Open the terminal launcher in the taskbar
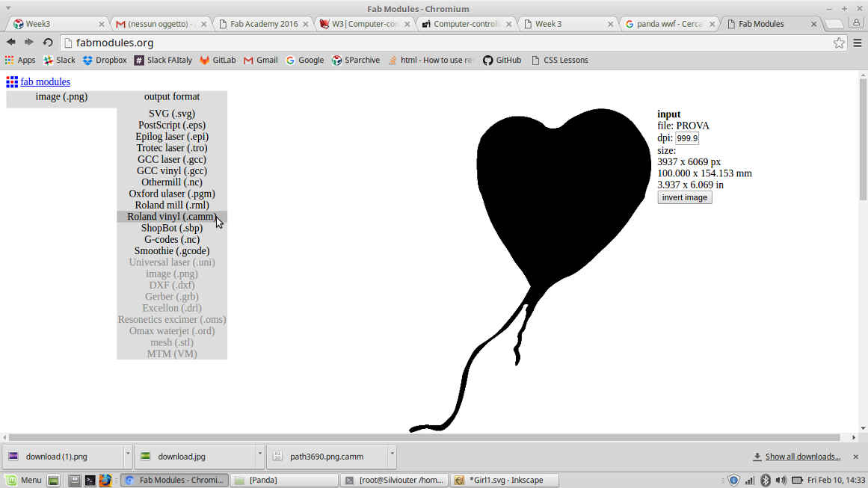Viewport: 868px width, 488px height. pyautogui.click(x=90, y=481)
